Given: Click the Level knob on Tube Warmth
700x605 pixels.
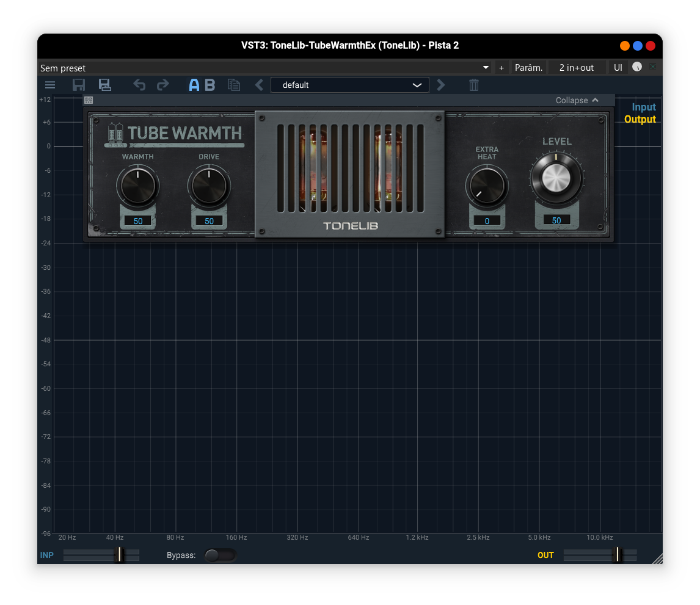Looking at the screenshot, I should tap(556, 178).
